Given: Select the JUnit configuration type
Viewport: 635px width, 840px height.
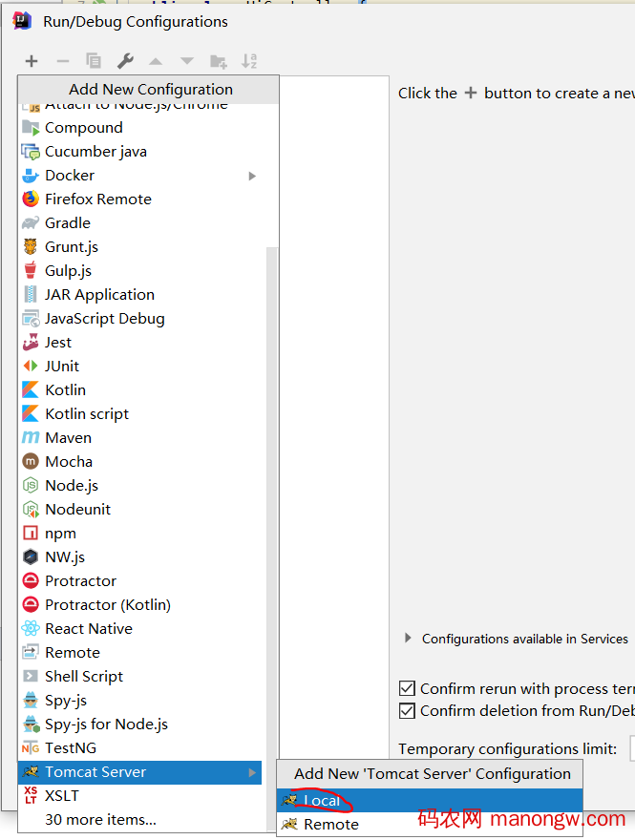Looking at the screenshot, I should coord(62,366).
